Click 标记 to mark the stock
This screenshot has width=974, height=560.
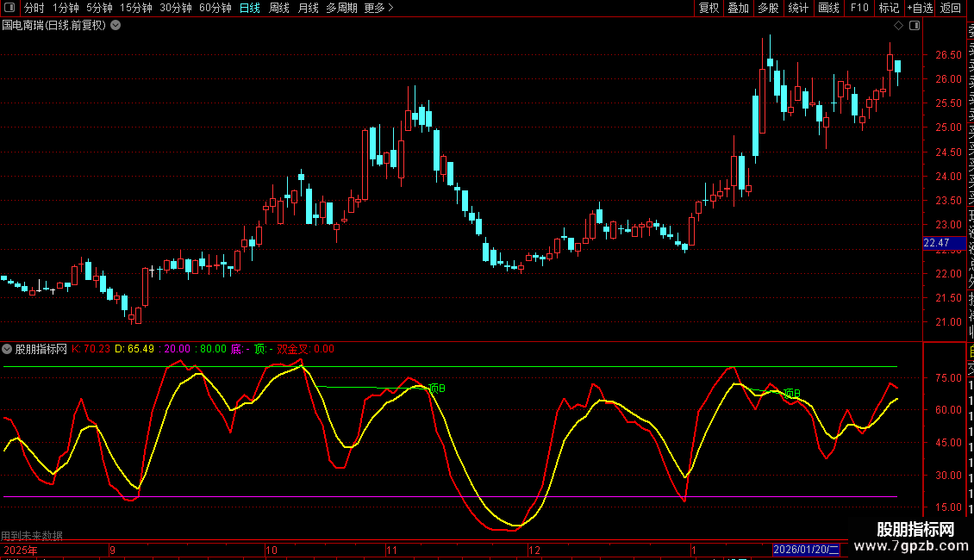click(889, 9)
